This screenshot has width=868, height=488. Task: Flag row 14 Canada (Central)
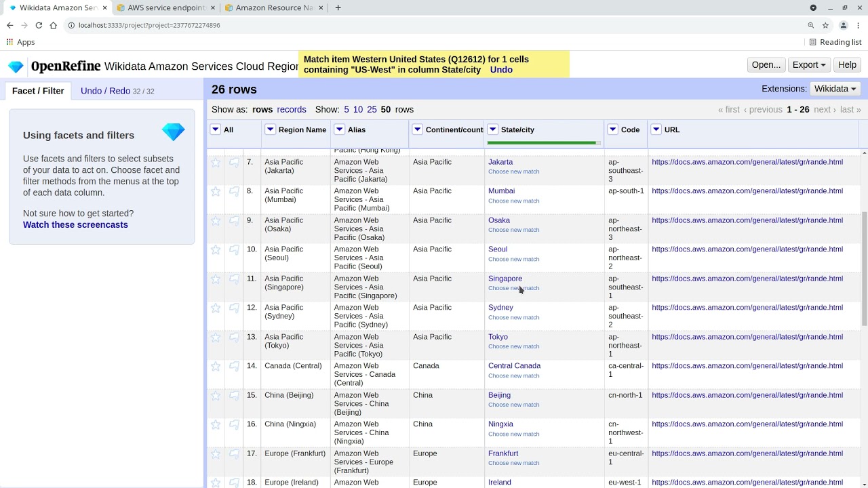(234, 367)
